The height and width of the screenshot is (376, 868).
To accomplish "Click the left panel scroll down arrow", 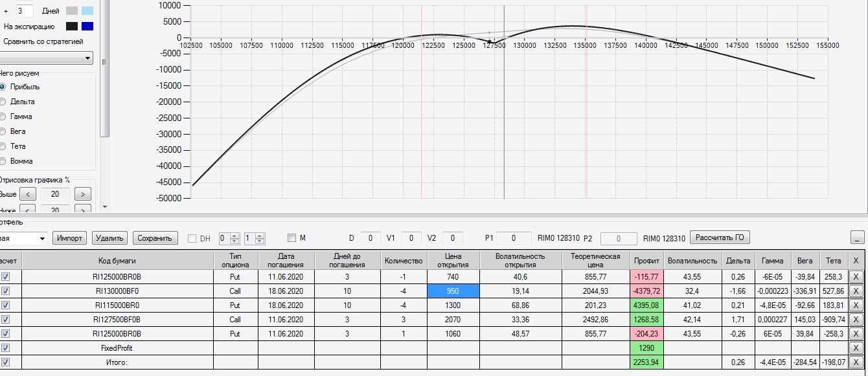I will pyautogui.click(x=105, y=207).
